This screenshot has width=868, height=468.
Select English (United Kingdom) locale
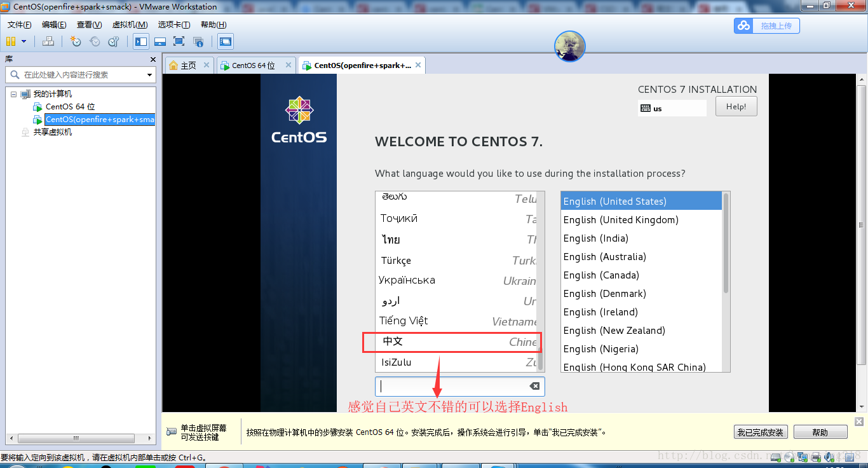coord(641,219)
